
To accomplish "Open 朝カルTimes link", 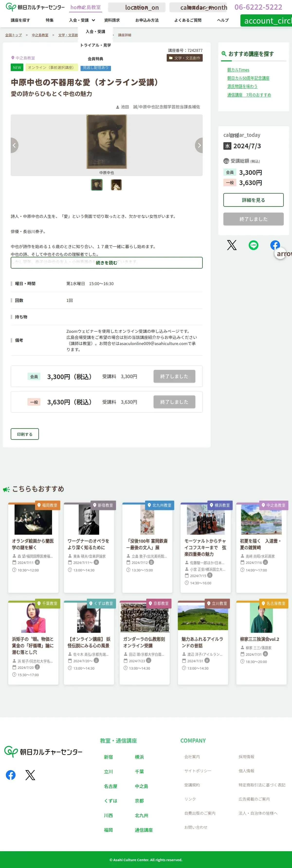I will [x=238, y=70].
